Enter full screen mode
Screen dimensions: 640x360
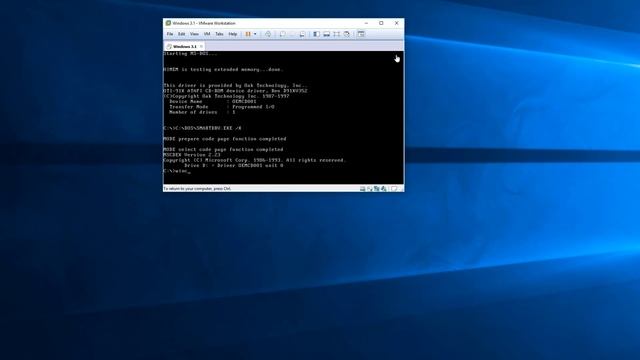point(336,34)
